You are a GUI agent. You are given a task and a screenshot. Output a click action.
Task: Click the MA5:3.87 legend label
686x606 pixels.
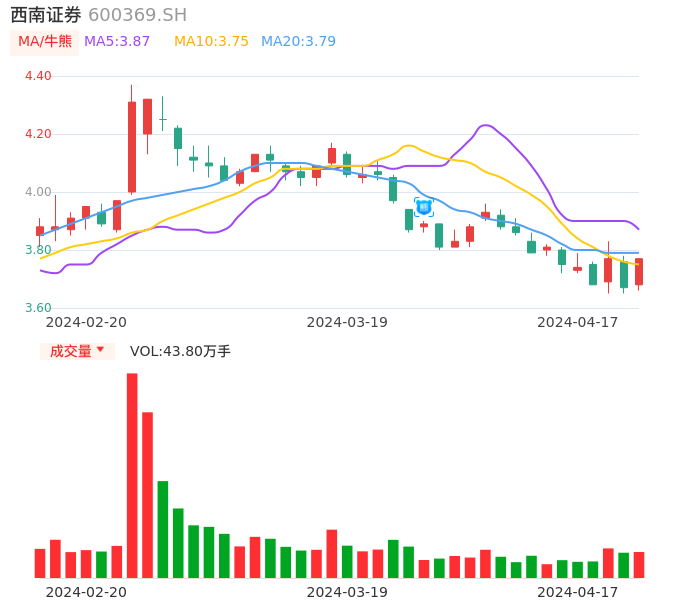click(x=117, y=42)
